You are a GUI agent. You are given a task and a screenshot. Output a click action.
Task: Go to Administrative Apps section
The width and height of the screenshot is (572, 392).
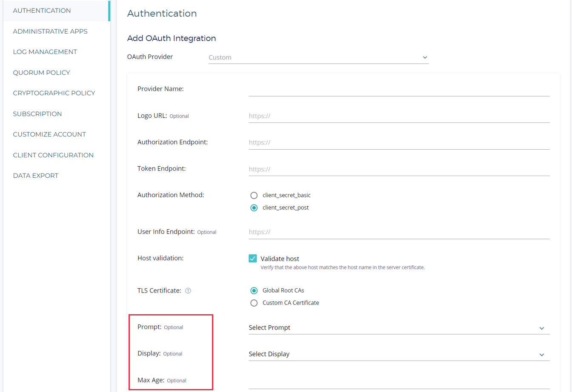(x=50, y=31)
